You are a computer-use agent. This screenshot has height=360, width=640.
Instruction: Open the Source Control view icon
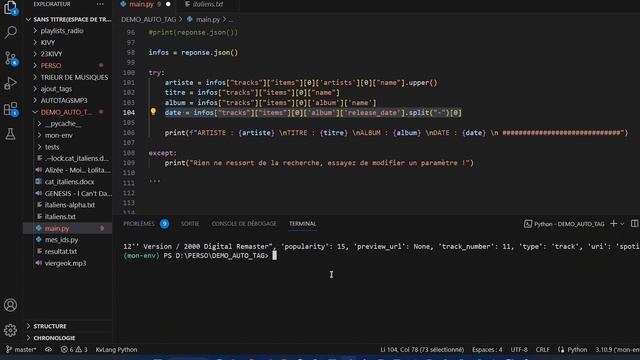coord(11,58)
